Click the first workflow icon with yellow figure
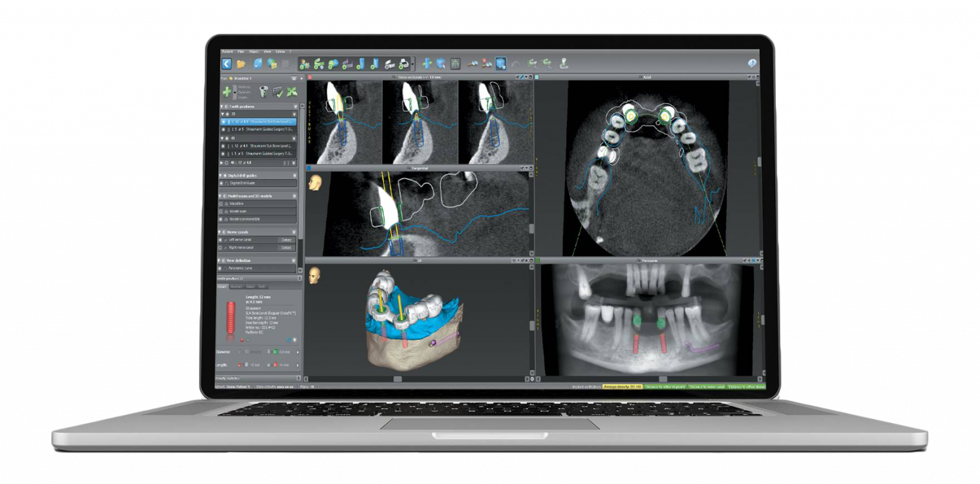Image resolution: width=980 pixels, height=484 pixels. point(304,63)
